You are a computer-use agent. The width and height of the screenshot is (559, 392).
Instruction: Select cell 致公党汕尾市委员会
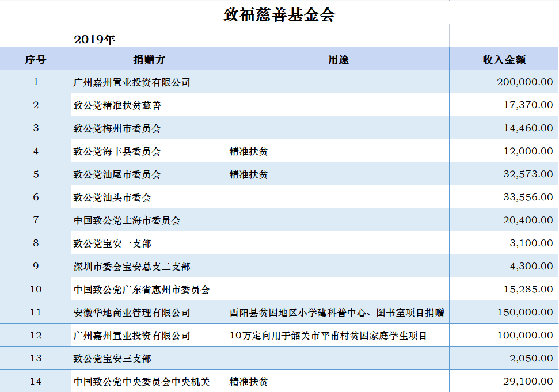pos(149,174)
